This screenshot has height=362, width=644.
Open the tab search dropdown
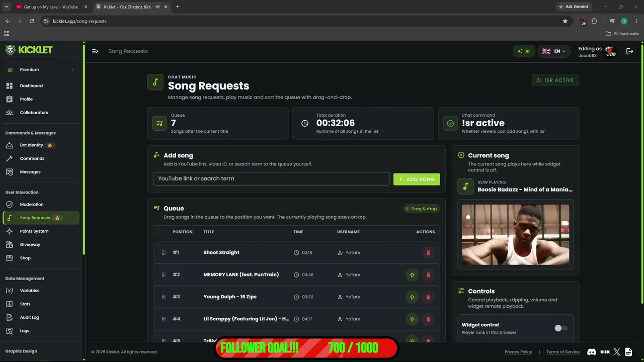click(x=6, y=7)
